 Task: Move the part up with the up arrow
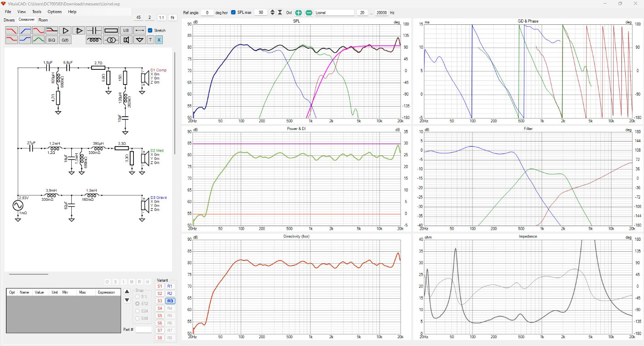[x=127, y=291]
